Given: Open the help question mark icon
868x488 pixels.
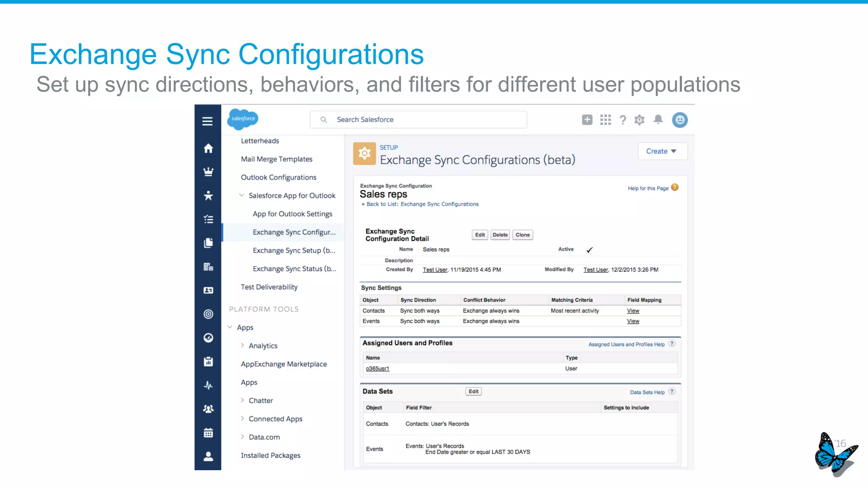Looking at the screenshot, I should click(623, 120).
